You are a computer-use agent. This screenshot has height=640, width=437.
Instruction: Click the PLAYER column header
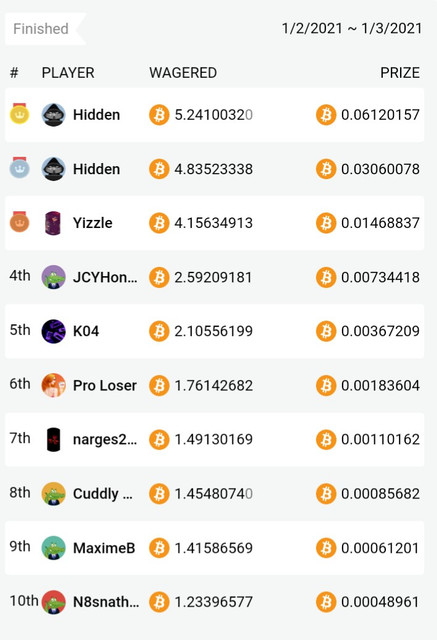tap(68, 73)
